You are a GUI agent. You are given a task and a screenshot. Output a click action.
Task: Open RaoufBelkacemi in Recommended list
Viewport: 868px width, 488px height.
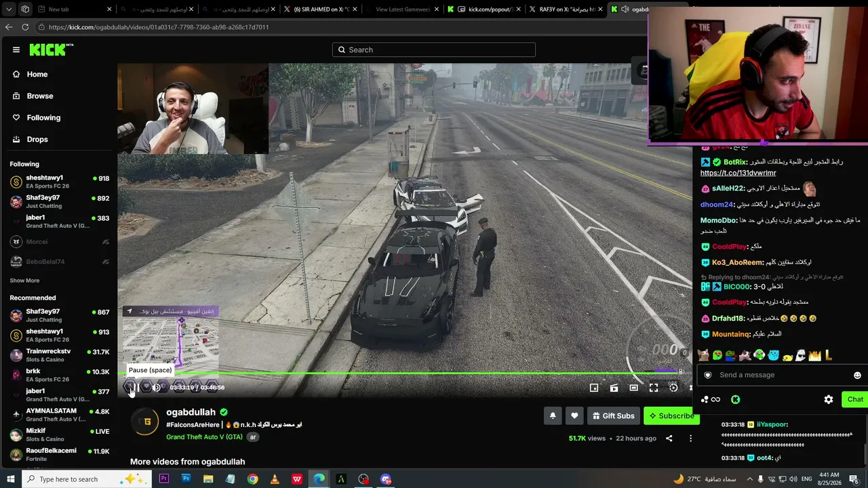[x=60, y=454]
